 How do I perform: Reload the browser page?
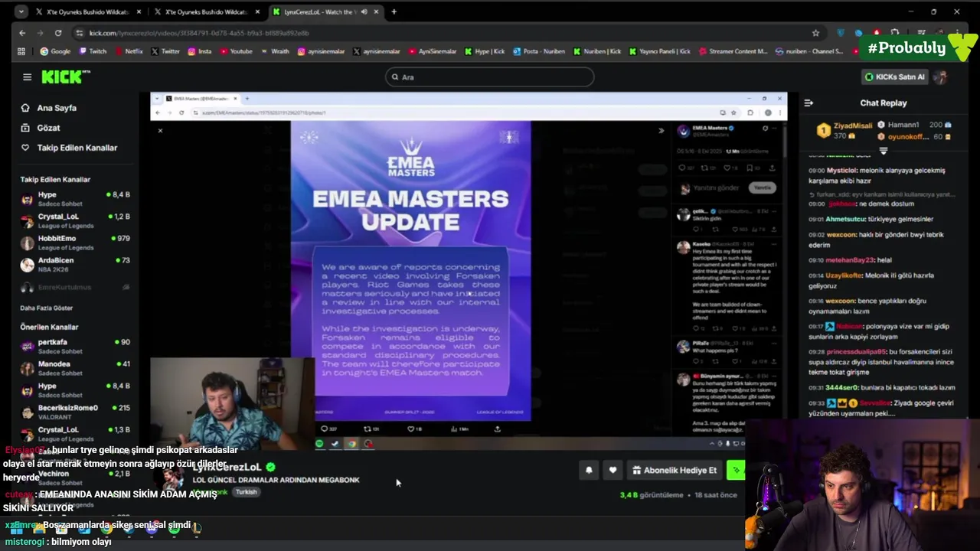(58, 33)
